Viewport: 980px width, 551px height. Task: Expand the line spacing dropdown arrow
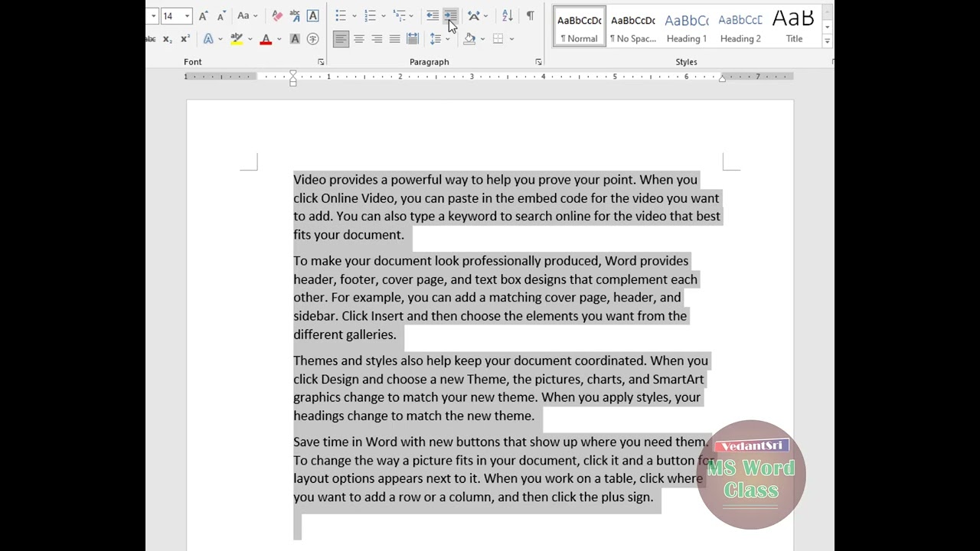pyautogui.click(x=448, y=39)
